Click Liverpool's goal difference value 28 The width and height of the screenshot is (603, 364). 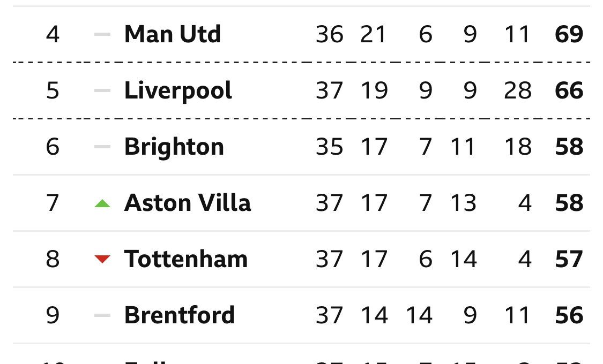tap(518, 90)
